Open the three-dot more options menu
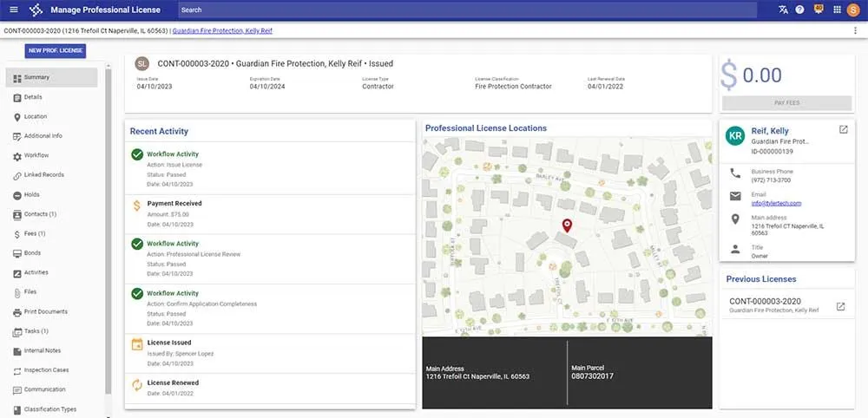868x418 pixels. [x=856, y=30]
